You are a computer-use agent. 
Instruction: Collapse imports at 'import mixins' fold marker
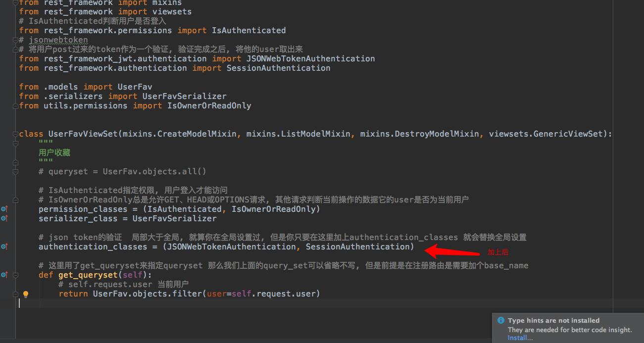point(16,2)
